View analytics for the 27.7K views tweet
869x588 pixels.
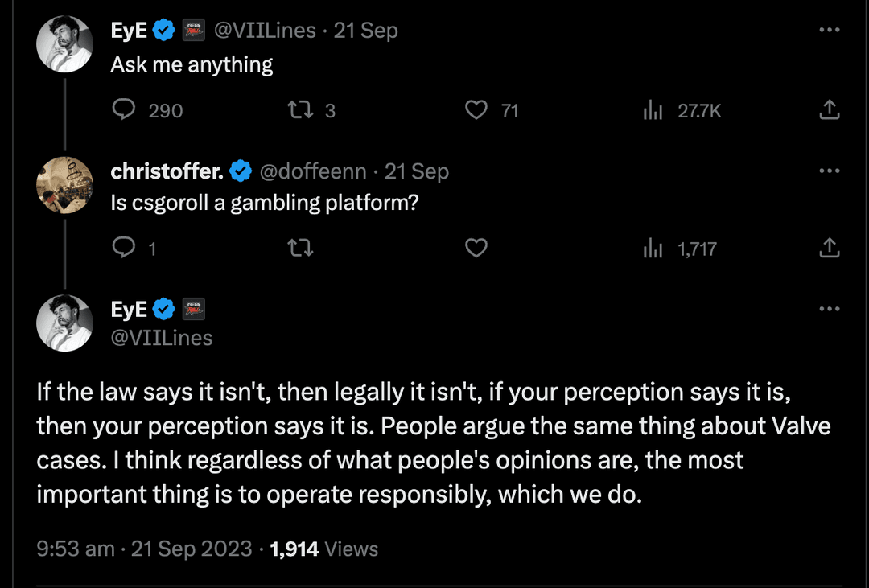(x=652, y=111)
